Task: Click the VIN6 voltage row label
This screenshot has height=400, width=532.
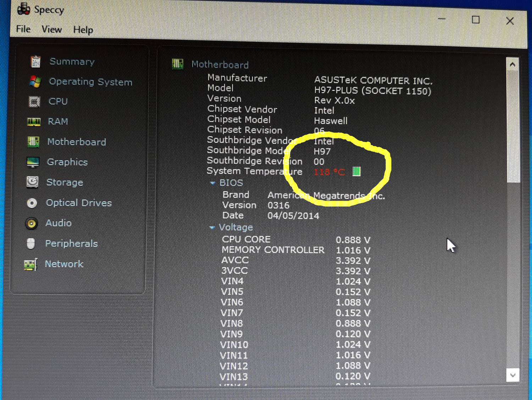Action: (232, 302)
